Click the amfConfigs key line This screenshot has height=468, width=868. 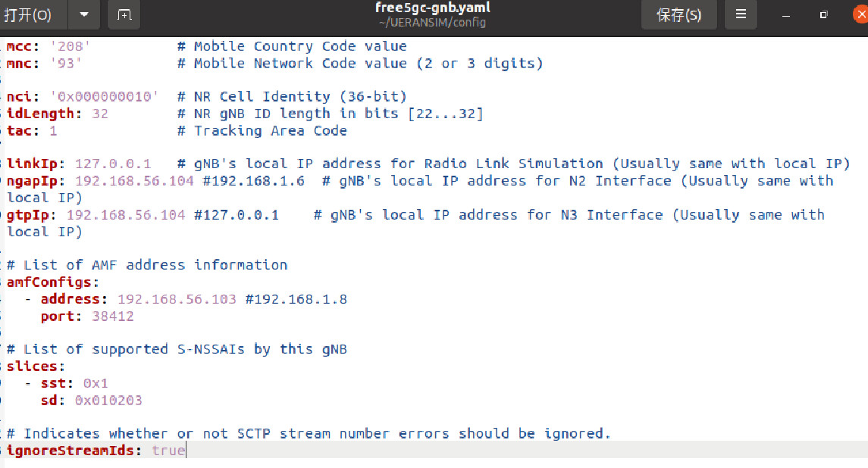(52, 282)
